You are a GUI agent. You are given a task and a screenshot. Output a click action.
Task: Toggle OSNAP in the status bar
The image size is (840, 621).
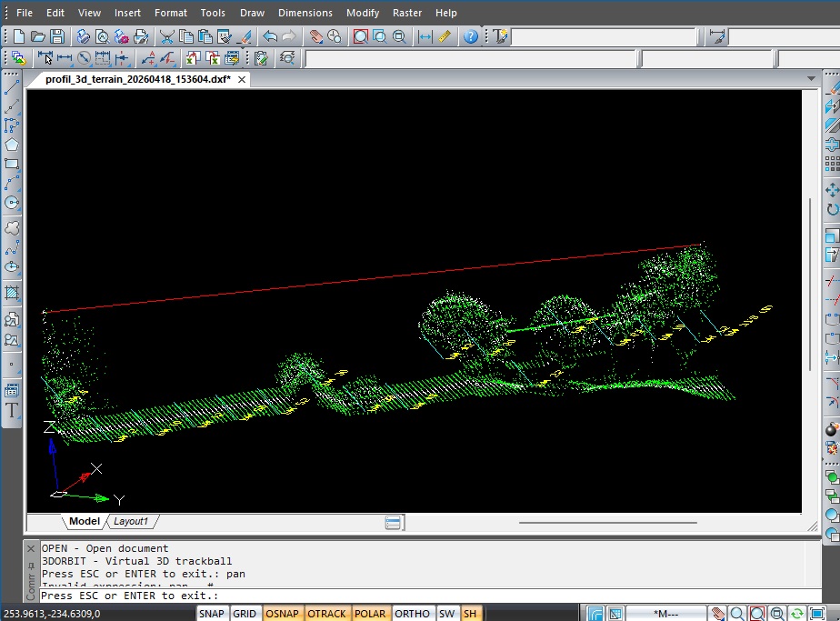[x=282, y=614]
